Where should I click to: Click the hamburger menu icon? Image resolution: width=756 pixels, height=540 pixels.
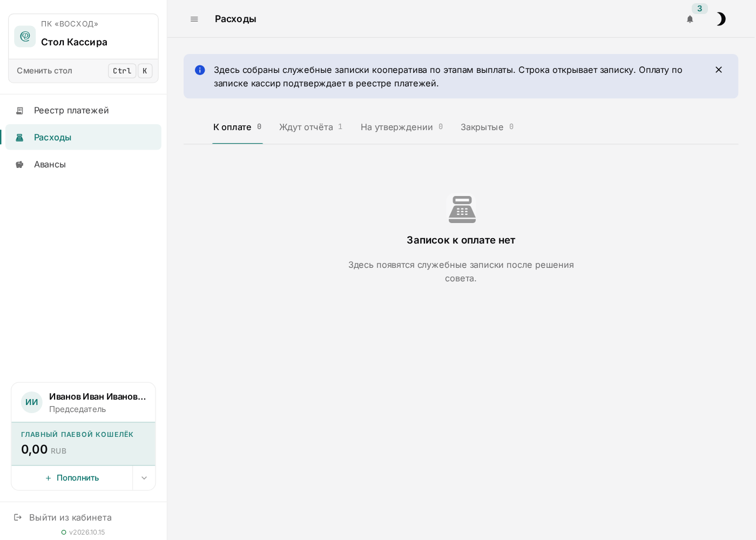pyautogui.click(x=194, y=19)
